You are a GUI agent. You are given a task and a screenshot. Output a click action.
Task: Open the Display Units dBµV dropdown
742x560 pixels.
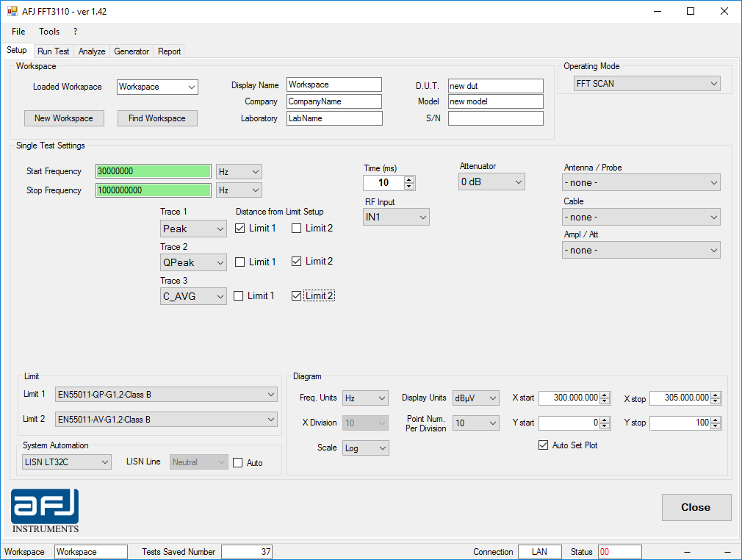click(475, 398)
